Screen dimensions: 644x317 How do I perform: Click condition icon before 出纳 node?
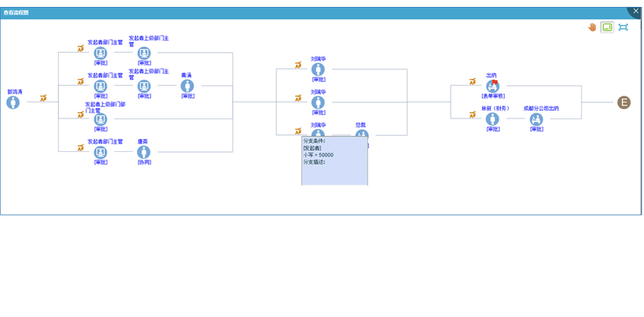[473, 82]
